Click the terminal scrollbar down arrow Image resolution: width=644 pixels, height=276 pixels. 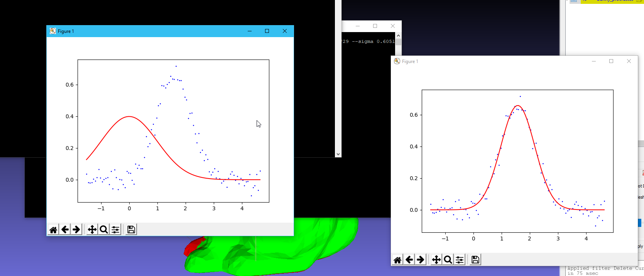coord(338,154)
